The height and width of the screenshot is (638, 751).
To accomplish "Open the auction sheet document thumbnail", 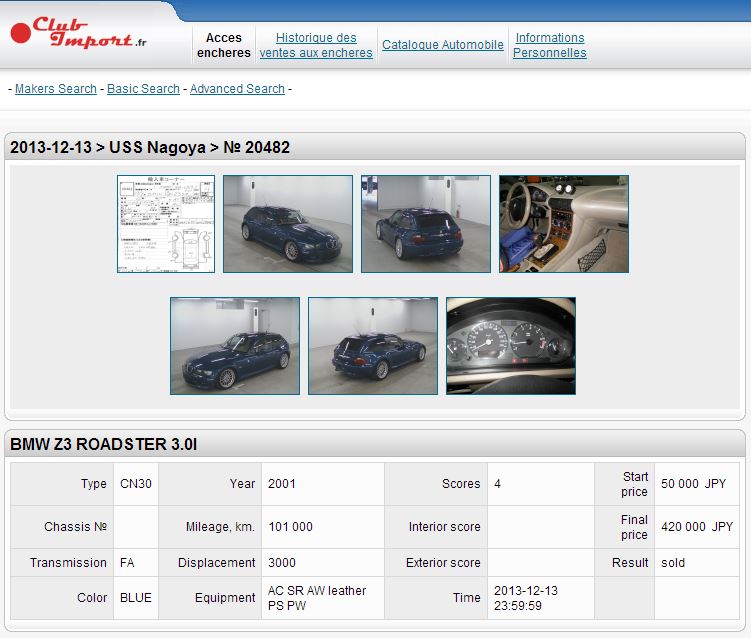I will coord(166,224).
